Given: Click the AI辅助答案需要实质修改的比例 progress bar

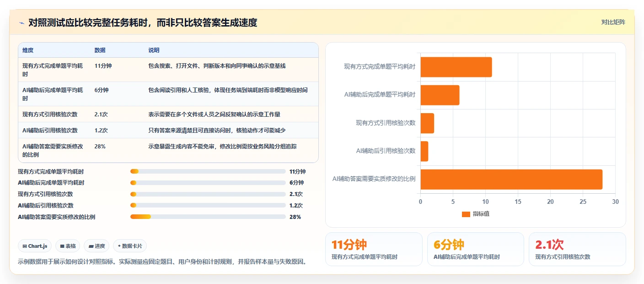Looking at the screenshot, I should pyautogui.click(x=208, y=217).
